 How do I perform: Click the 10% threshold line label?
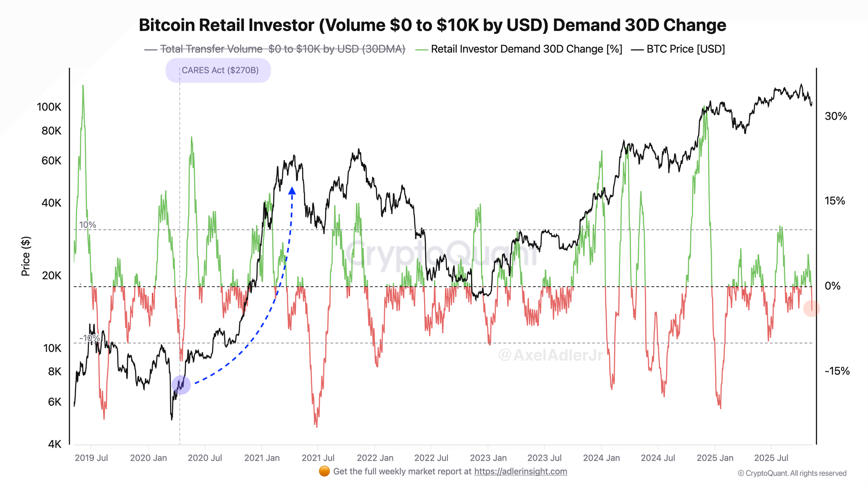click(x=87, y=225)
